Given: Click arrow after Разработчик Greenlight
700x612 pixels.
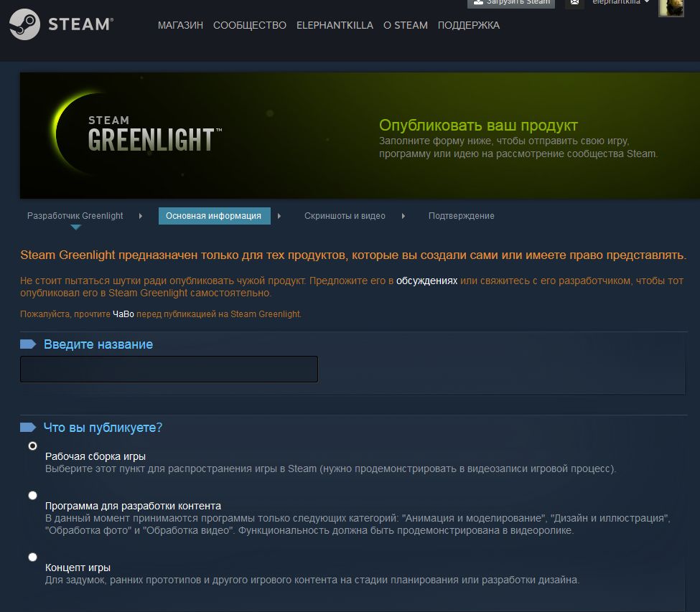Looking at the screenshot, I should (141, 216).
